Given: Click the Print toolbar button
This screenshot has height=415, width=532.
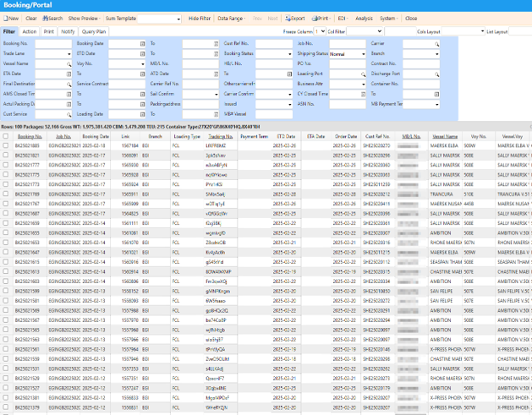Looking at the screenshot, I should pos(321,18).
